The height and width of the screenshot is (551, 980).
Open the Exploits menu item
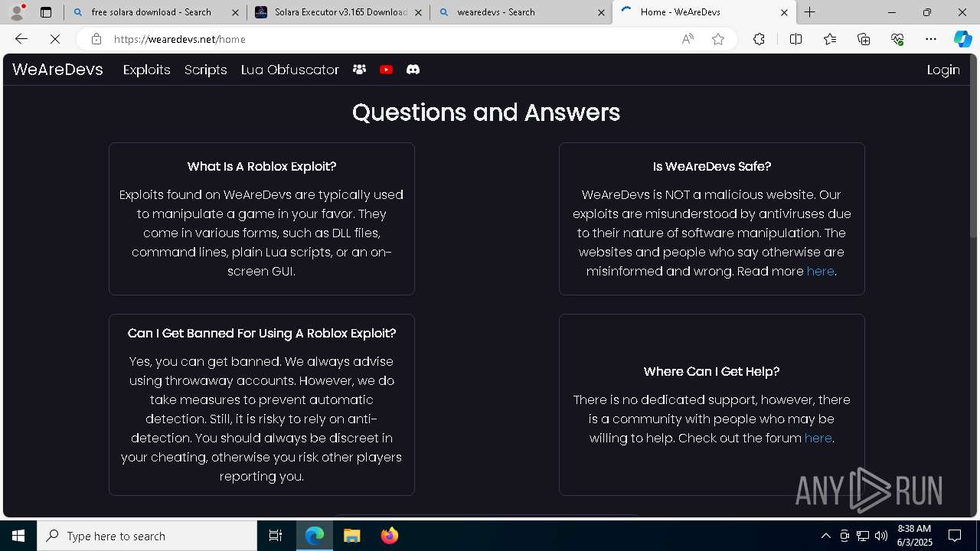146,70
